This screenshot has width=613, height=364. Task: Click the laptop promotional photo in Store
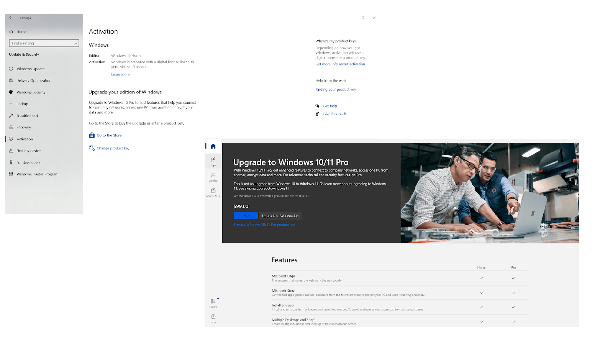(490, 193)
